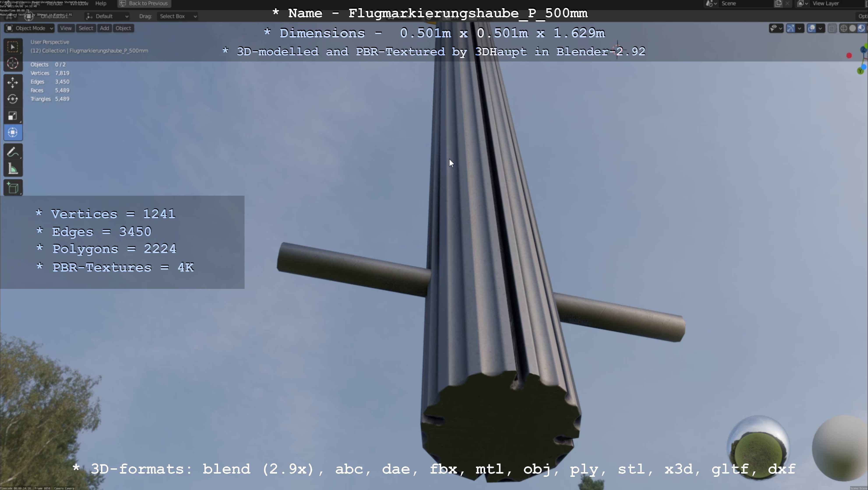The image size is (868, 490).
Task: Open the Help menu
Action: click(101, 3)
